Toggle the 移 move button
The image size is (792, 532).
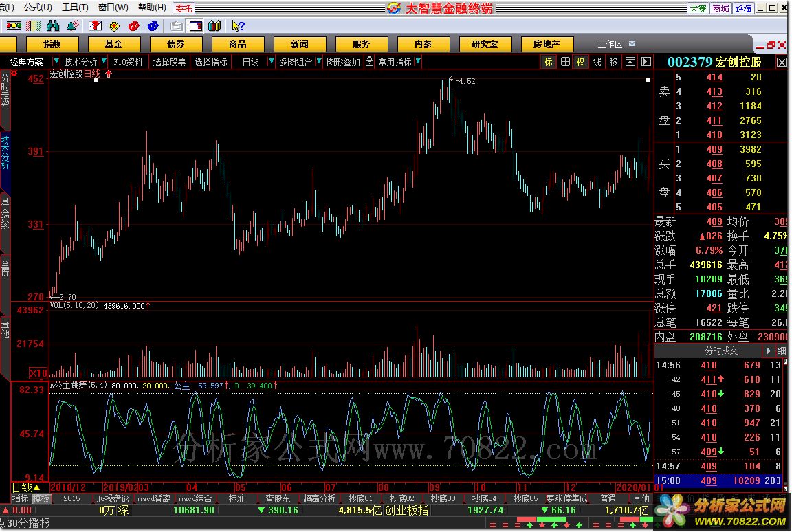(613, 62)
